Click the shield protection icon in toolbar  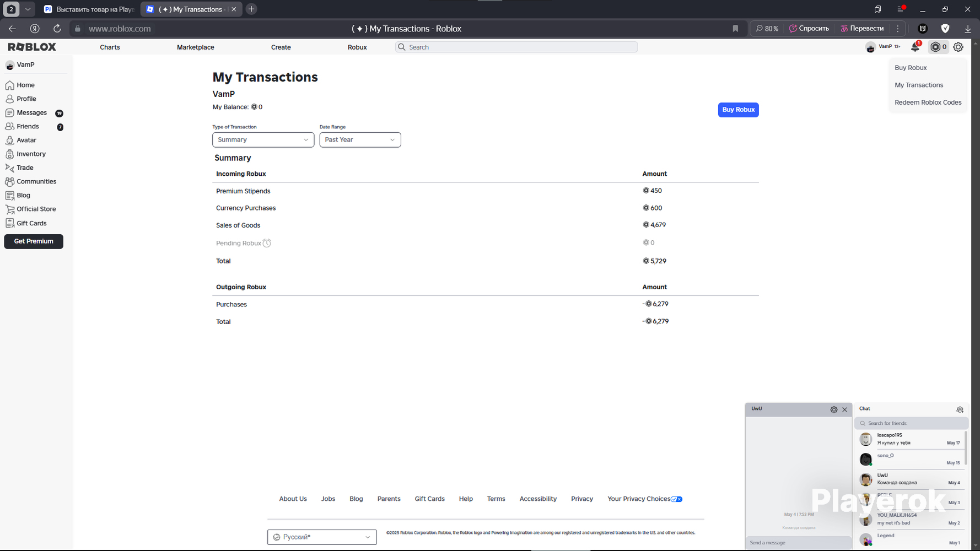tap(945, 29)
